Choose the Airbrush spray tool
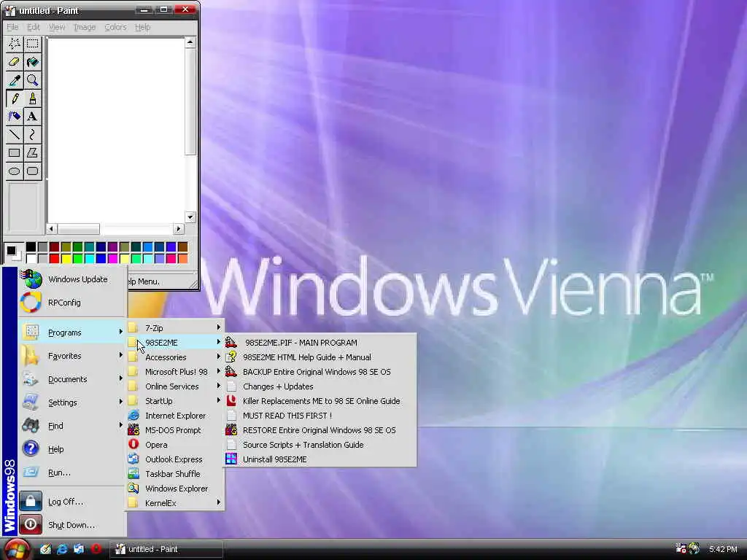 15,116
